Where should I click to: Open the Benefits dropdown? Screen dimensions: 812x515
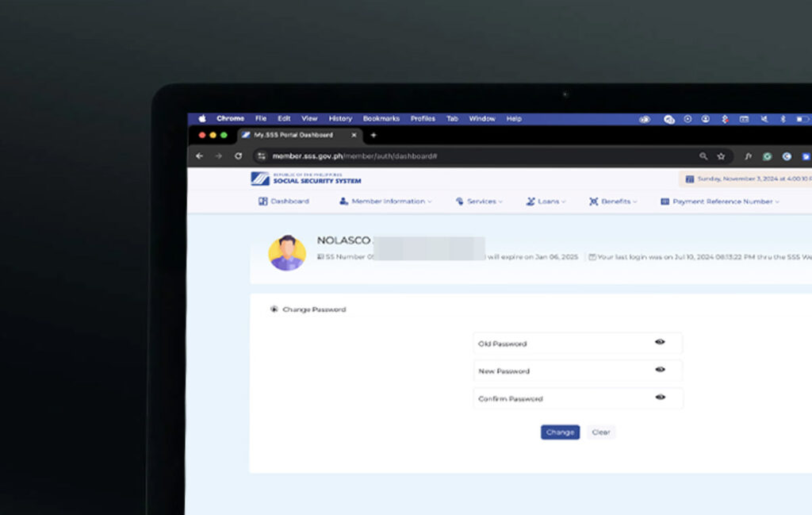point(613,202)
